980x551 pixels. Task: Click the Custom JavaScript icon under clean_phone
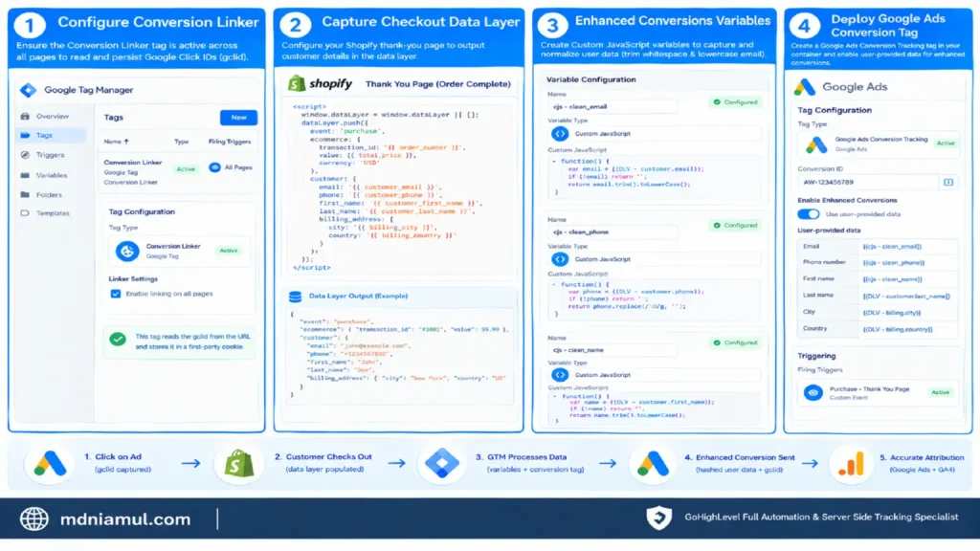pos(559,259)
